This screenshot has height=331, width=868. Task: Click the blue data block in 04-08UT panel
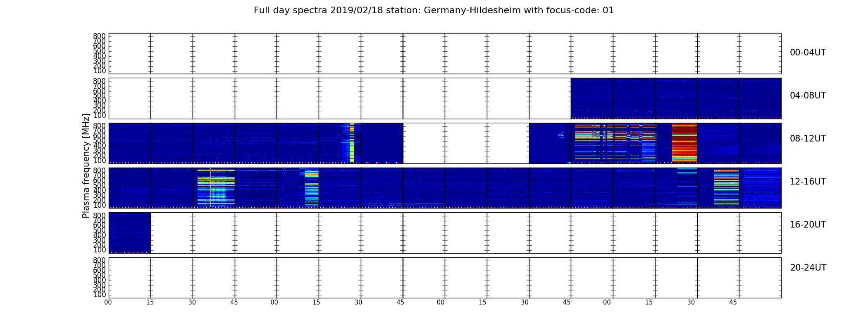[676, 98]
